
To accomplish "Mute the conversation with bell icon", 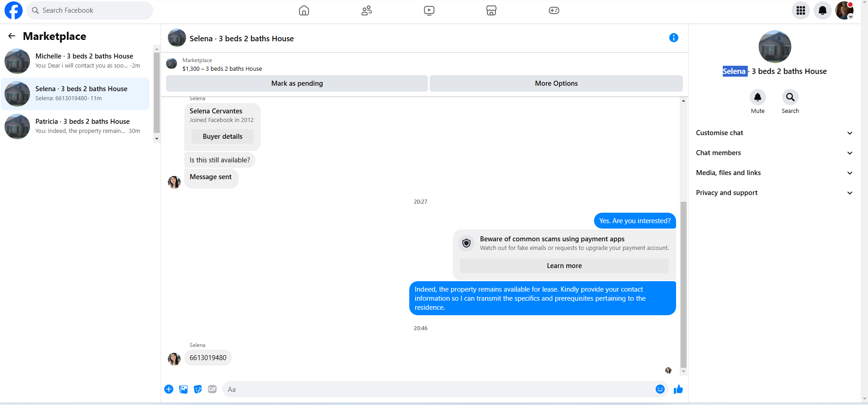I will pos(758,97).
